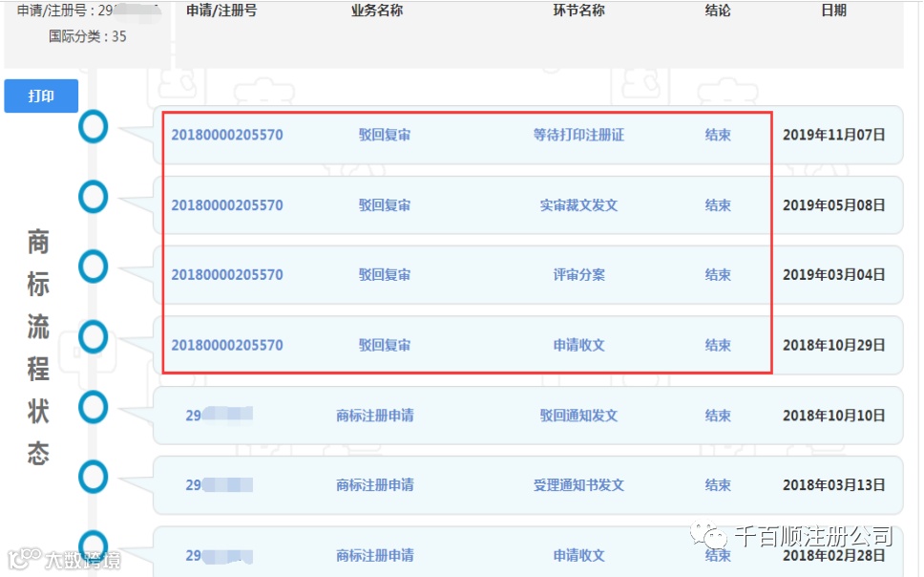Image resolution: width=924 pixels, height=577 pixels.
Task: Click the 实审裁文发文 stage name
Action: (578, 205)
